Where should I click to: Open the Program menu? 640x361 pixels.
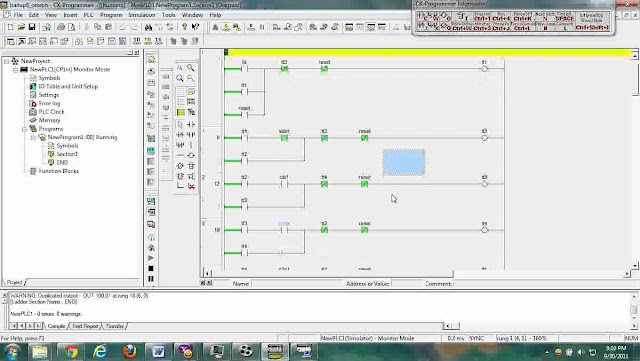111,15
